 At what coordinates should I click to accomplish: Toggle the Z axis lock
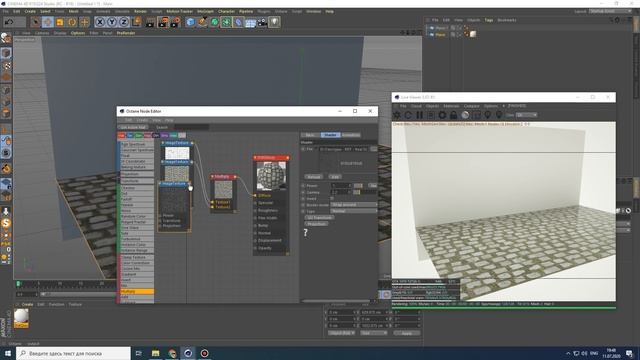tap(124, 22)
